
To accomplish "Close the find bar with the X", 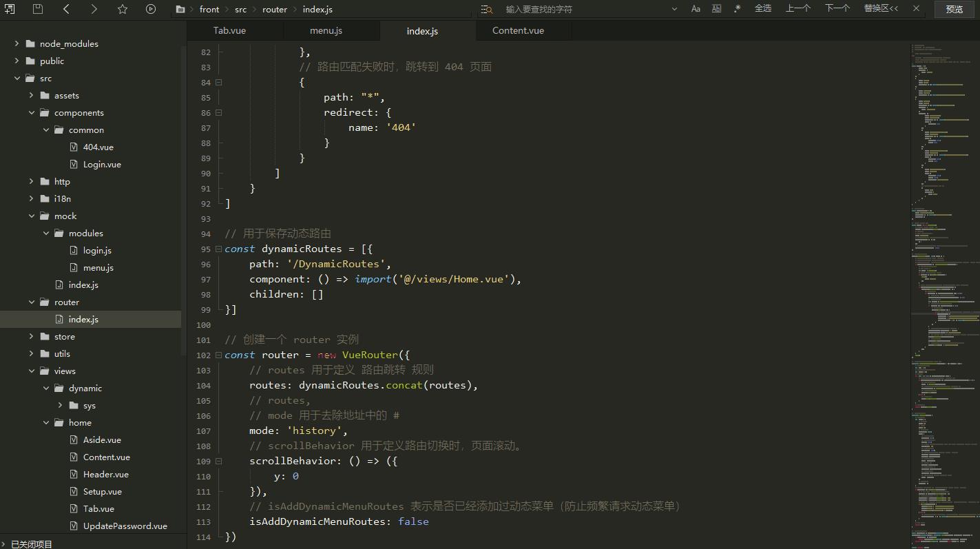I will [x=916, y=8].
